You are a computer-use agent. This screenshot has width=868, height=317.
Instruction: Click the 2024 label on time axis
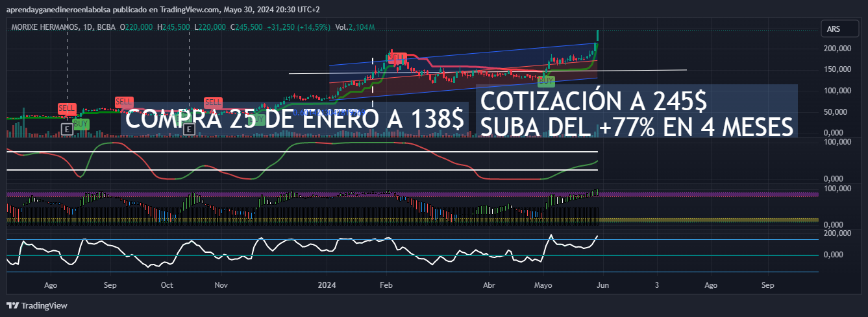(327, 285)
